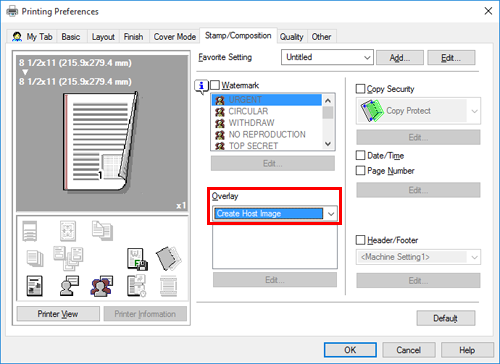500x364 pixels.
Task: Click the watermark information bubble icon
Action: [x=201, y=86]
